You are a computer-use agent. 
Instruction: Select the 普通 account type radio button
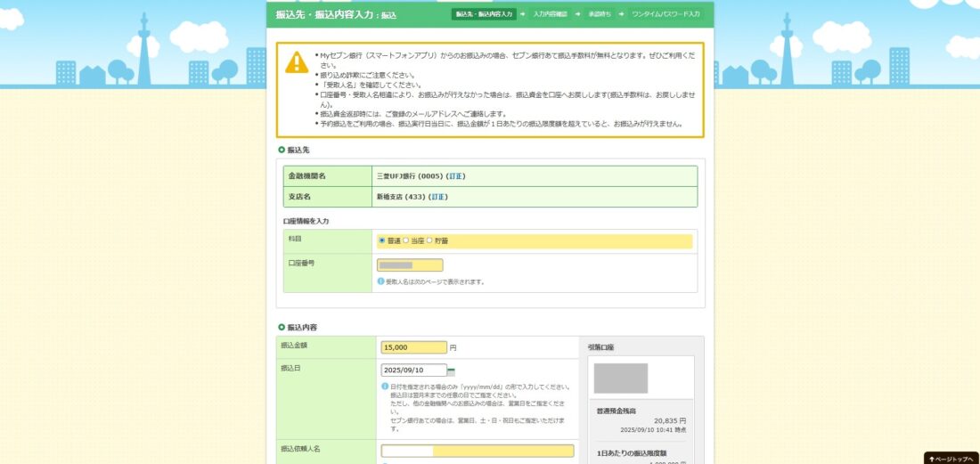(x=382, y=240)
